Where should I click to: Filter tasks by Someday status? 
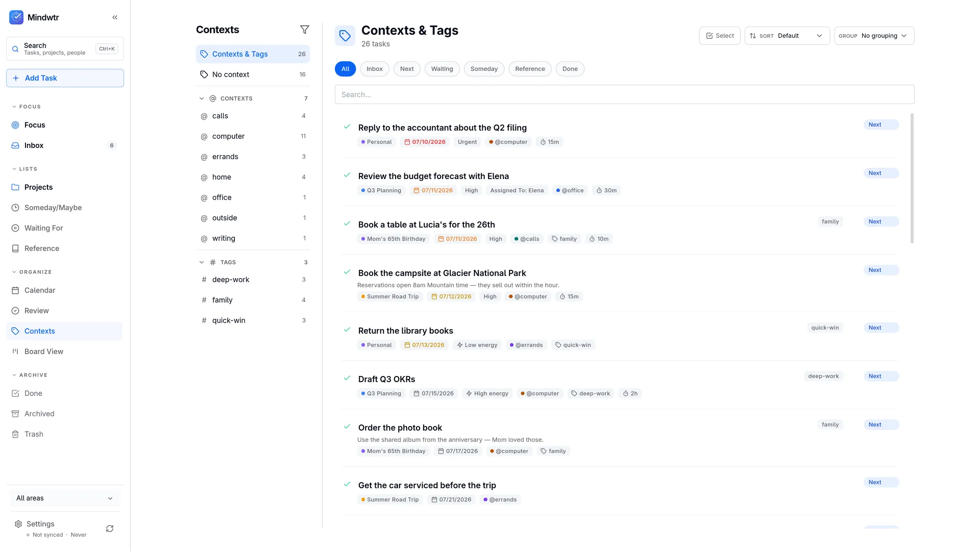tap(484, 69)
